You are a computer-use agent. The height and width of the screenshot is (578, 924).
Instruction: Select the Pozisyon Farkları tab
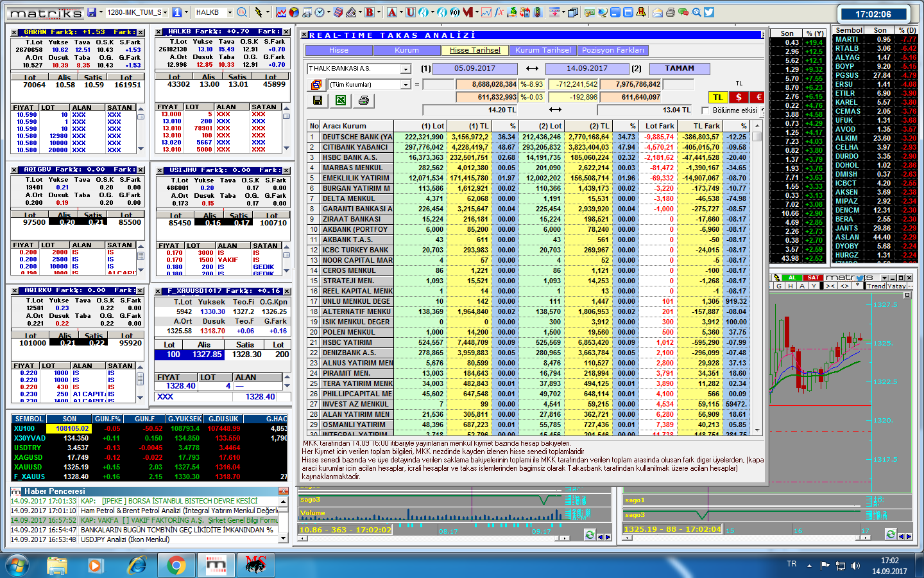point(613,50)
